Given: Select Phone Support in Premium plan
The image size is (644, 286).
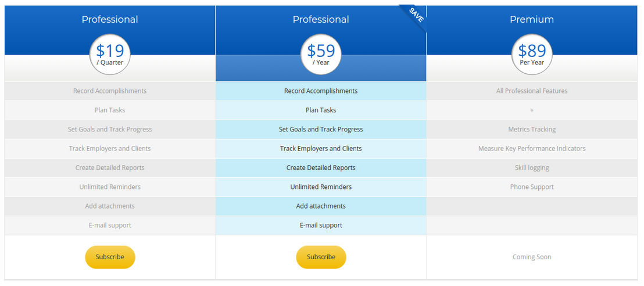Looking at the screenshot, I should [532, 187].
